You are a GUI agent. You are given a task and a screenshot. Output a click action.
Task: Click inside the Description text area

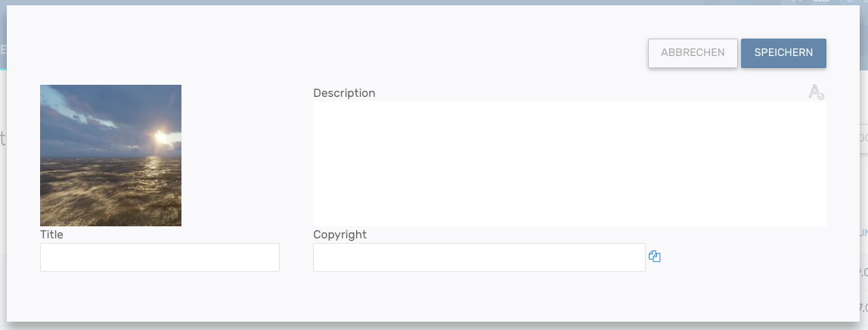click(x=569, y=163)
